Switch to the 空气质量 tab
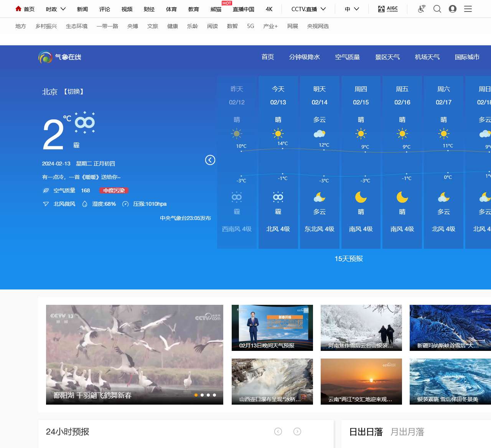The image size is (491, 448). (x=347, y=57)
